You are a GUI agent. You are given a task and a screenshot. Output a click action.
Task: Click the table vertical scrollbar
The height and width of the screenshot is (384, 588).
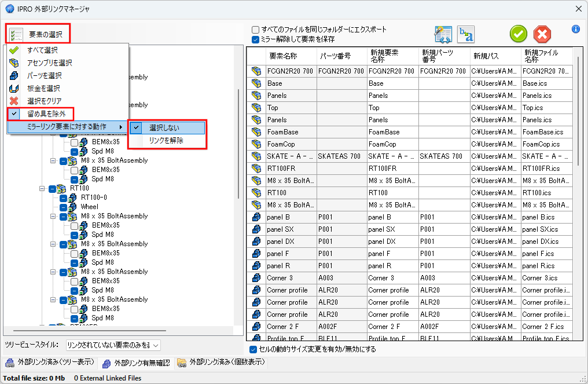578,111
